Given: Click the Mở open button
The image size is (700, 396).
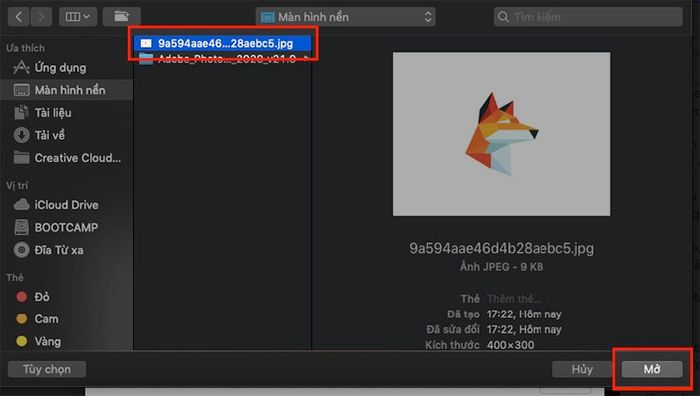Looking at the screenshot, I should [x=652, y=369].
